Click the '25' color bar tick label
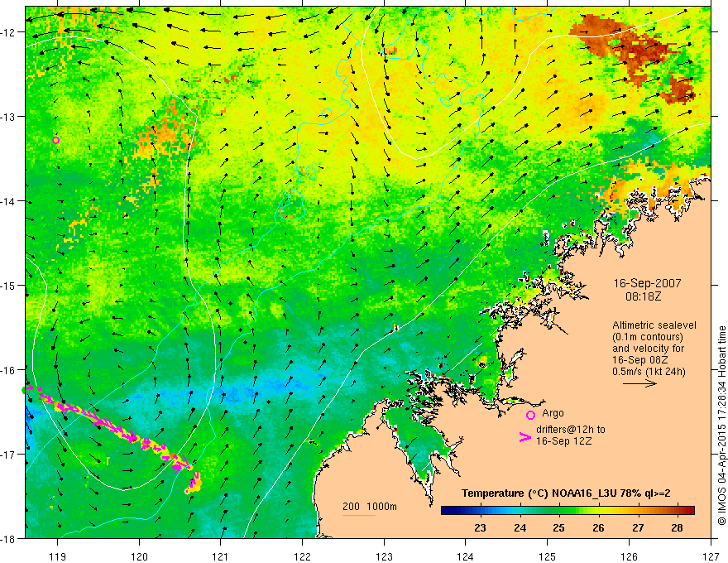Screen dimensions: 728x563 558,527
